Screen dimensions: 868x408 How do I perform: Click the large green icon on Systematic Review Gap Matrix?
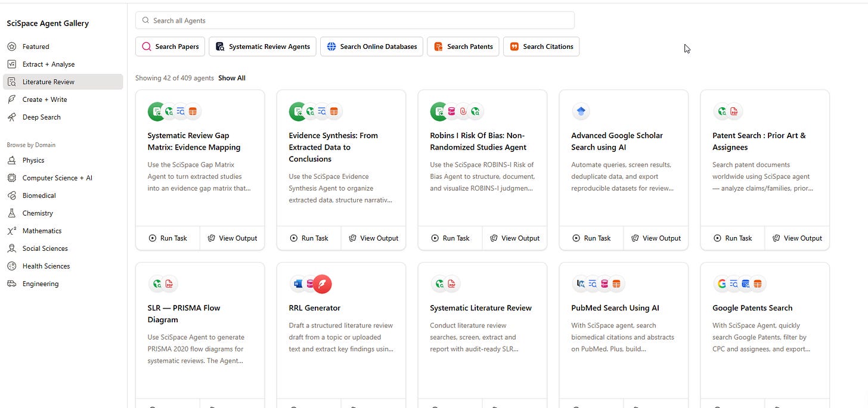click(x=157, y=111)
